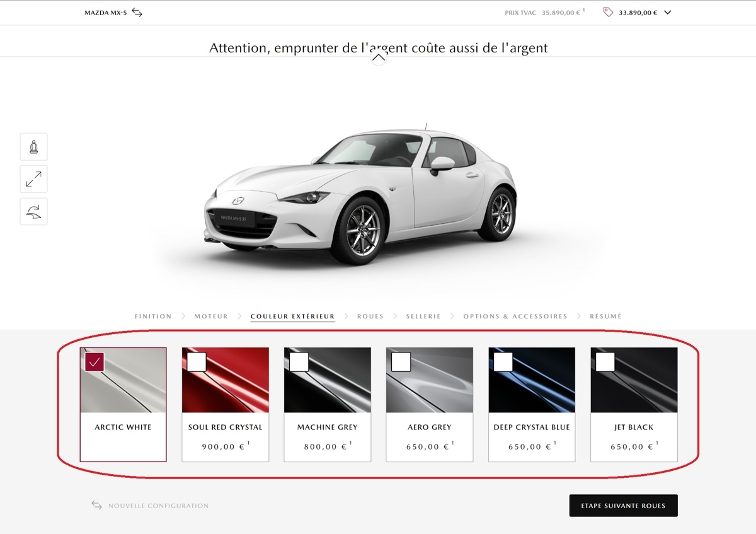
Task: Click the Aero Grey 650,00 € price
Action: coord(430,446)
